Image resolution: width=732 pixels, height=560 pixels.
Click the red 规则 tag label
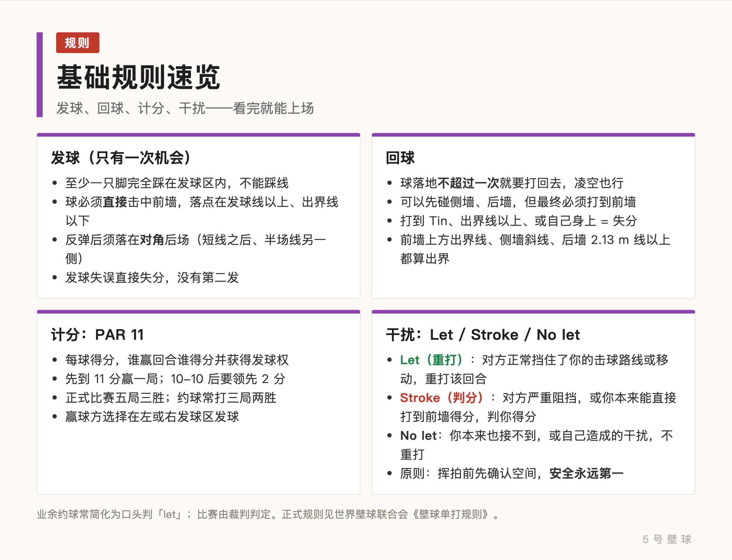(78, 43)
